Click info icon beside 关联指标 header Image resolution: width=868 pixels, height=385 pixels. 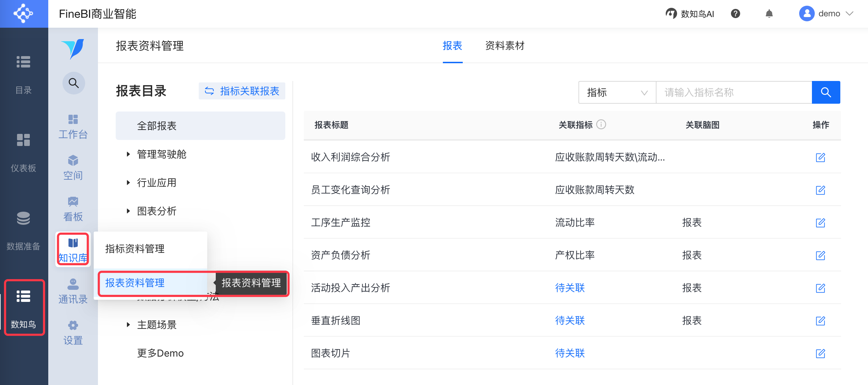click(601, 125)
